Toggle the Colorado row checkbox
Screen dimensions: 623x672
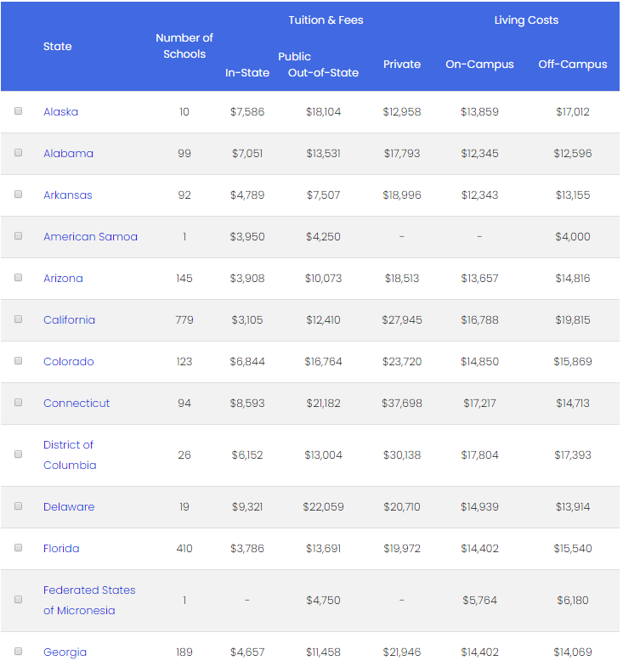pyautogui.click(x=18, y=361)
